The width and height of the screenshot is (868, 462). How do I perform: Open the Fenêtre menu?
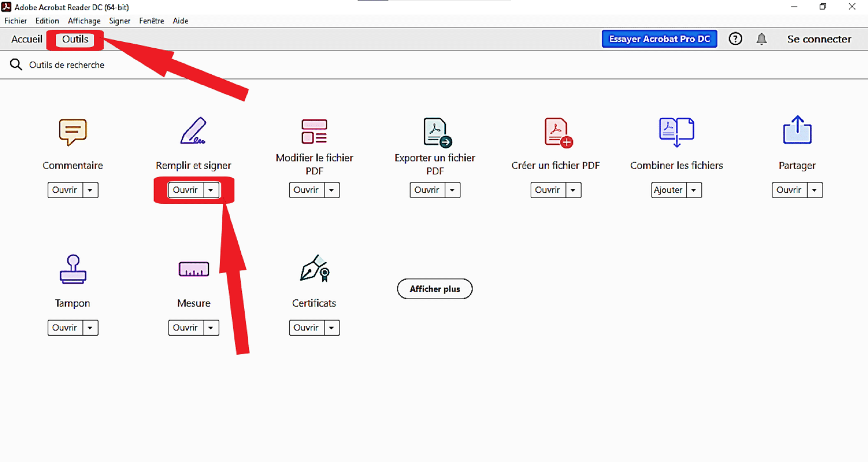point(151,21)
